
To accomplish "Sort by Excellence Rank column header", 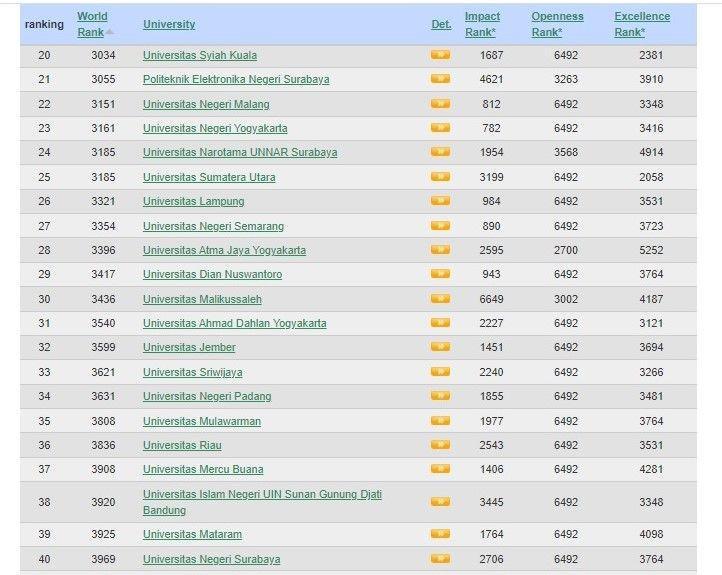I will (642, 24).
